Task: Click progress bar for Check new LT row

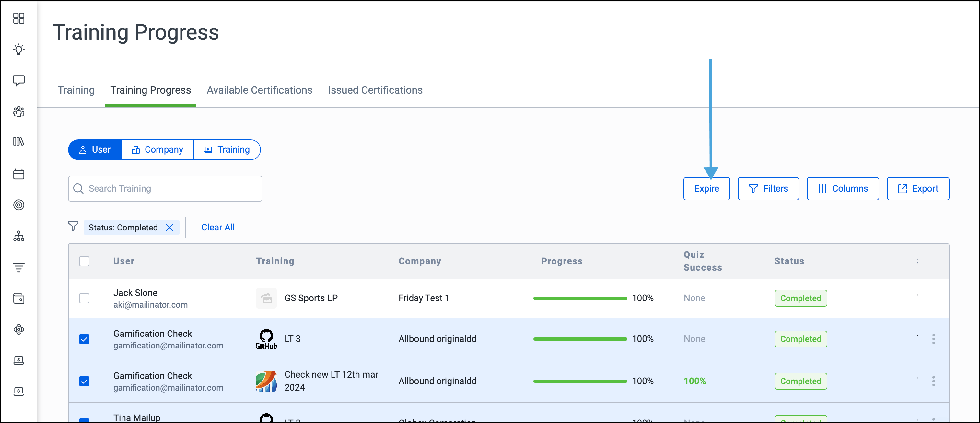Action: (x=580, y=381)
